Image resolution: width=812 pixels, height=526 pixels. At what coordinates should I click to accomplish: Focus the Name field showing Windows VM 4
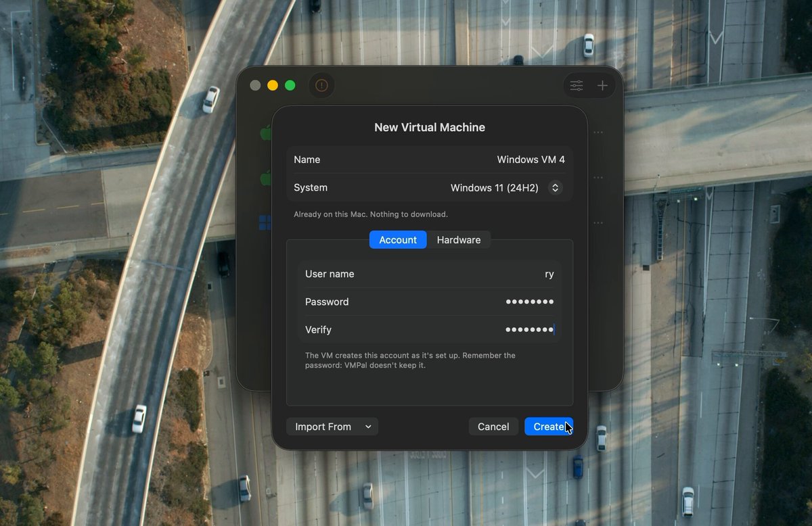click(x=430, y=160)
